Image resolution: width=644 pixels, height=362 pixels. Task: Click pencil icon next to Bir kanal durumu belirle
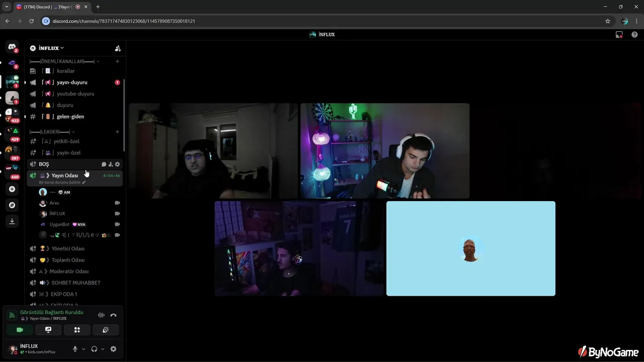point(84,182)
